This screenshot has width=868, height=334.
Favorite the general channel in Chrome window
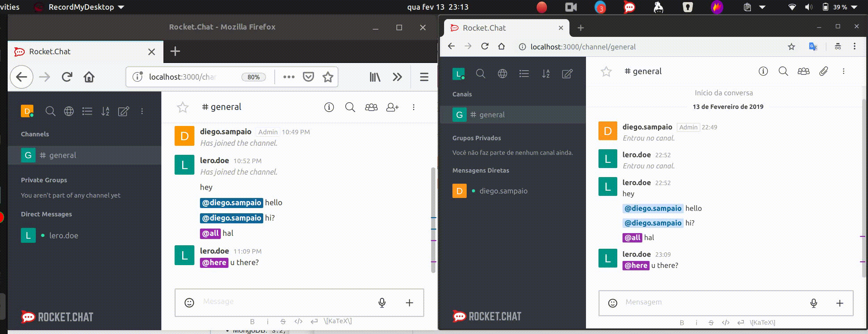click(x=606, y=71)
